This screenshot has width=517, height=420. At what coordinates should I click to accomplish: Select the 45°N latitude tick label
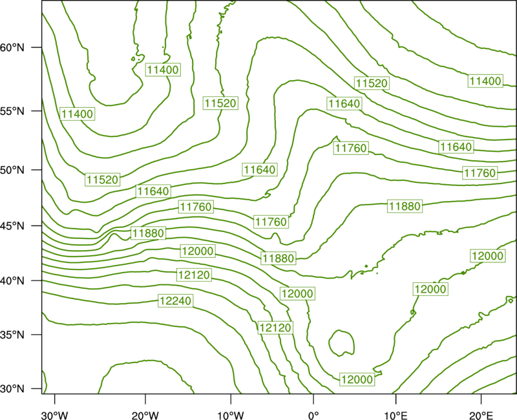click(x=12, y=226)
